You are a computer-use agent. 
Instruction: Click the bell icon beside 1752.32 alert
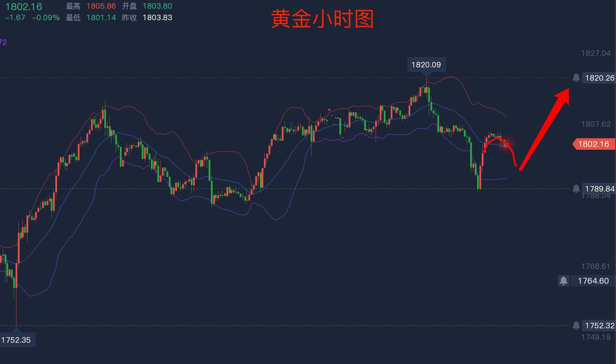[576, 325]
